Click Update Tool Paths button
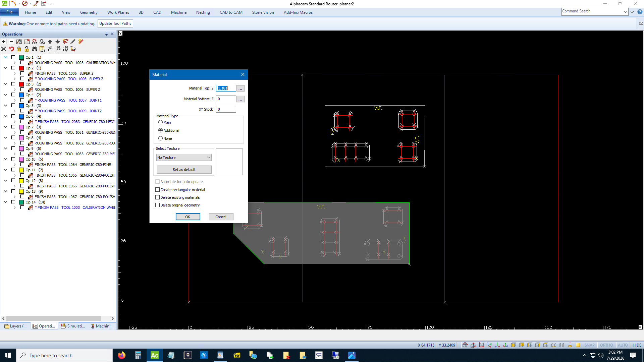 click(115, 23)
